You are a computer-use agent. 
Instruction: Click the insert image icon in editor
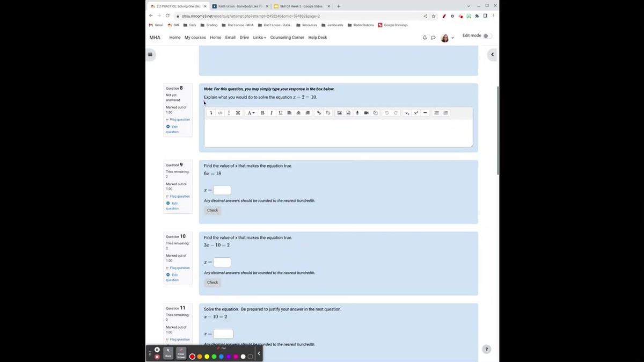pos(340,113)
